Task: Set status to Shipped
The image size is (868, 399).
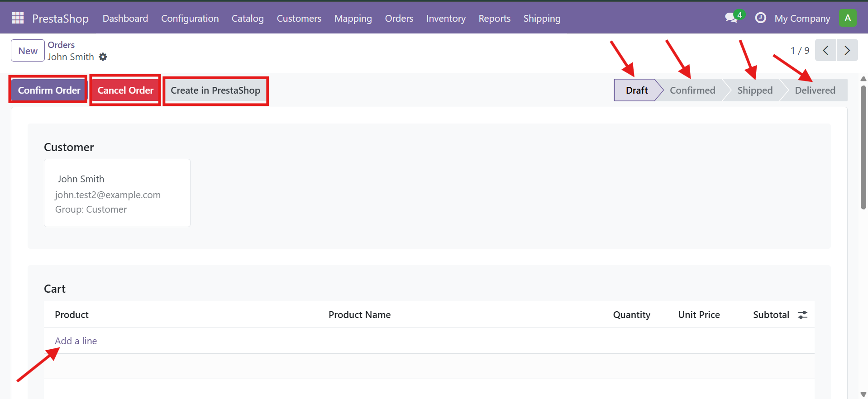Action: (x=754, y=90)
